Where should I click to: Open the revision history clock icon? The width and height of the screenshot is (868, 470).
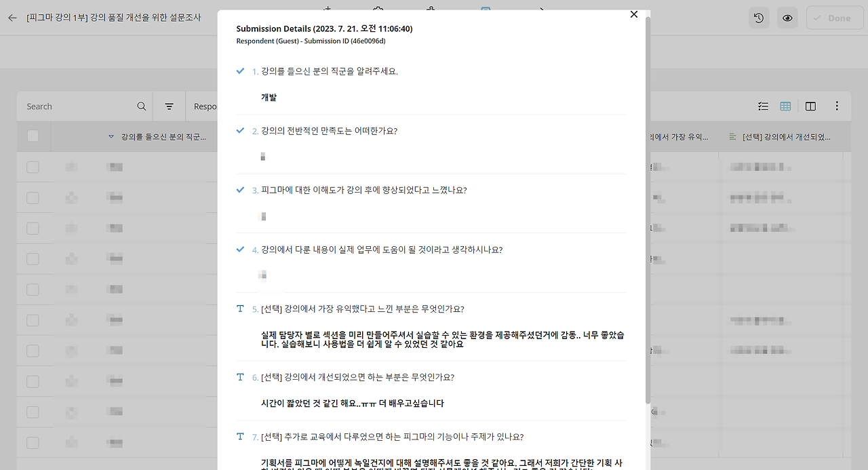click(x=759, y=18)
